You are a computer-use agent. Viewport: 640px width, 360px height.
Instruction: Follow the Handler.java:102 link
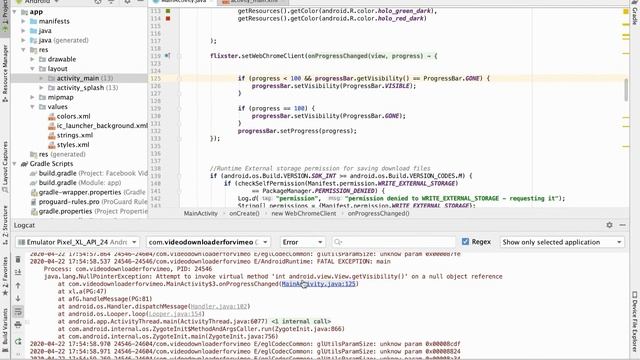pos(219,306)
